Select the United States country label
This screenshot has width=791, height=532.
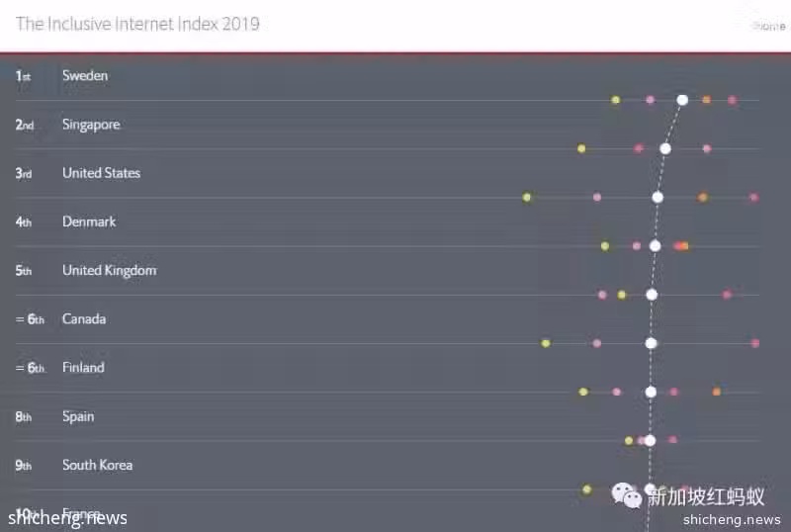[x=101, y=173]
